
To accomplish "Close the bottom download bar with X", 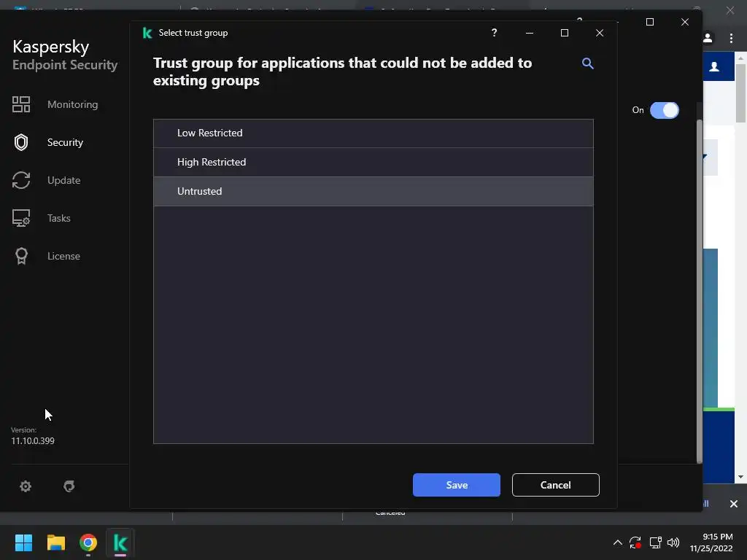I will pyautogui.click(x=734, y=503).
